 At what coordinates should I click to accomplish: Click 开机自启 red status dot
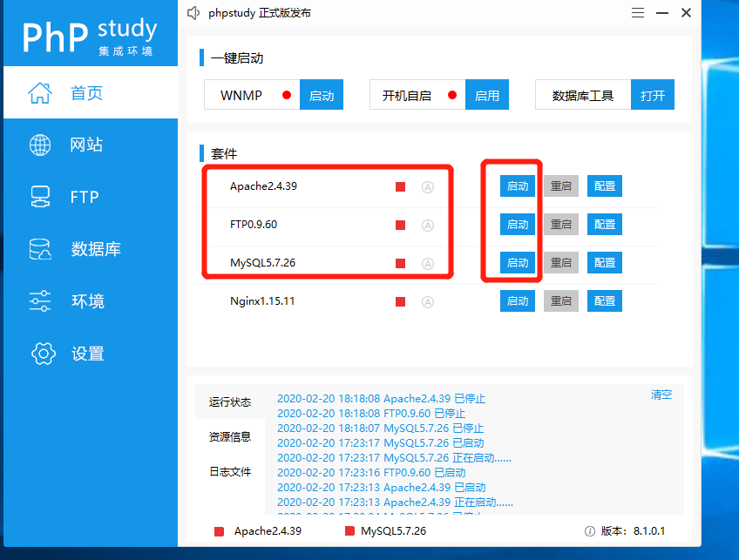452,95
